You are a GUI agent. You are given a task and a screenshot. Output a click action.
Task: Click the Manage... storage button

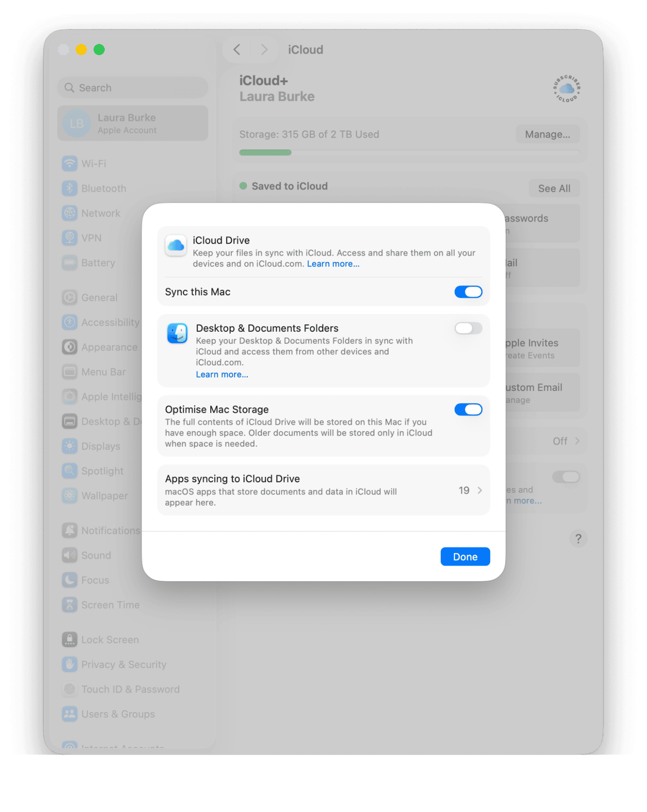tap(548, 134)
